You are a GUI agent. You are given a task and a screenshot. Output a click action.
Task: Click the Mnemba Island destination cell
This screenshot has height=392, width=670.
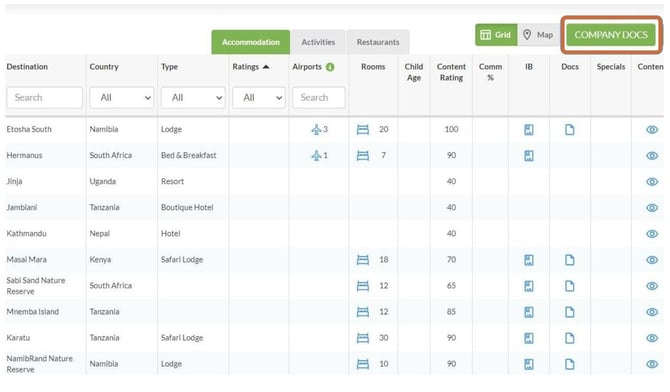[x=32, y=312]
